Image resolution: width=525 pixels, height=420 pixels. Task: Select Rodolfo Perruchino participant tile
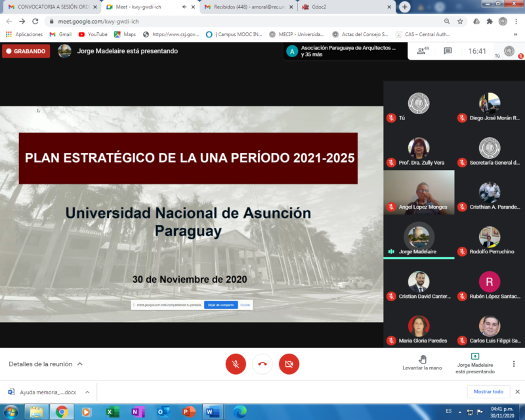tap(490, 237)
